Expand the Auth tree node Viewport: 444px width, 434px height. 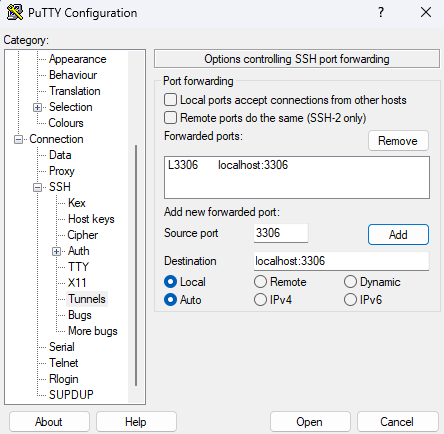[x=56, y=251]
